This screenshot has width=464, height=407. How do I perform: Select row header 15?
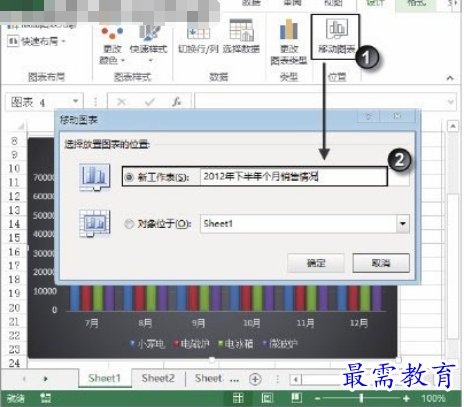pyautogui.click(x=14, y=238)
